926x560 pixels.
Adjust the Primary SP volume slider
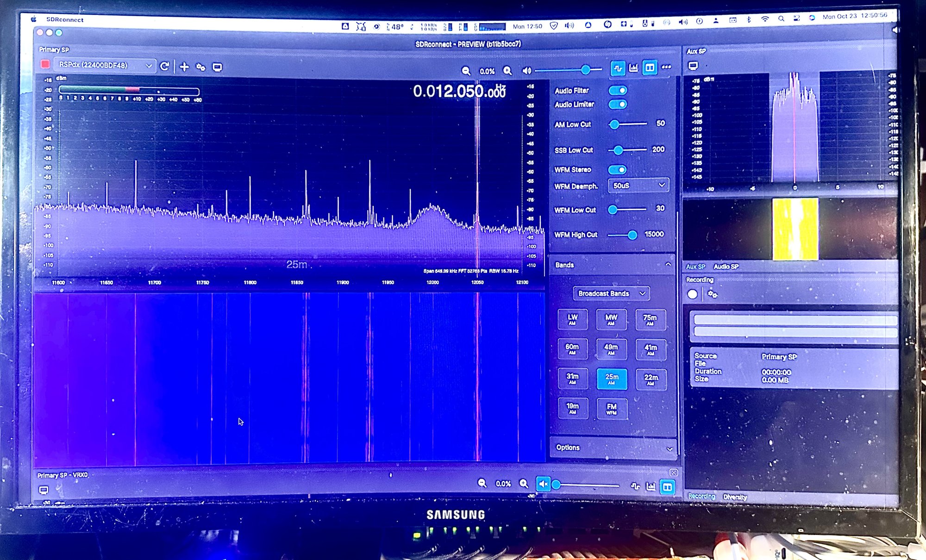click(x=569, y=70)
